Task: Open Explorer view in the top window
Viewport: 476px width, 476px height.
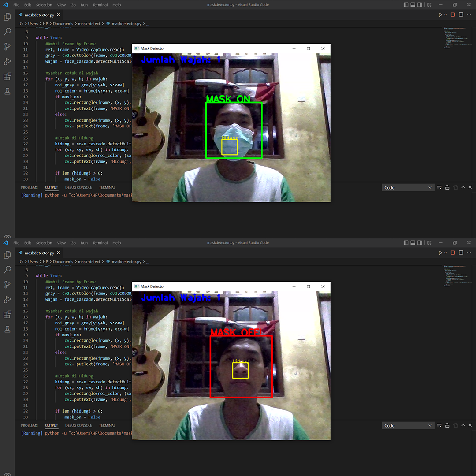Action: coord(7,17)
